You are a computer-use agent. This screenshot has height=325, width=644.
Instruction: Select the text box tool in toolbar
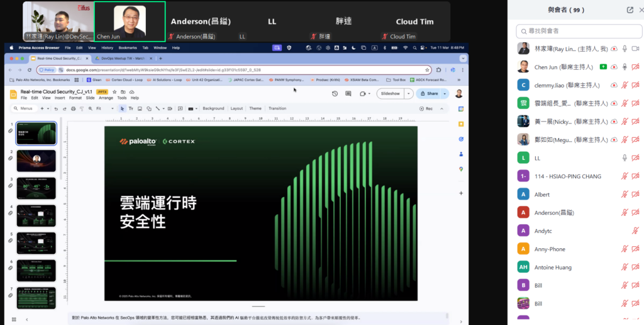(131, 108)
